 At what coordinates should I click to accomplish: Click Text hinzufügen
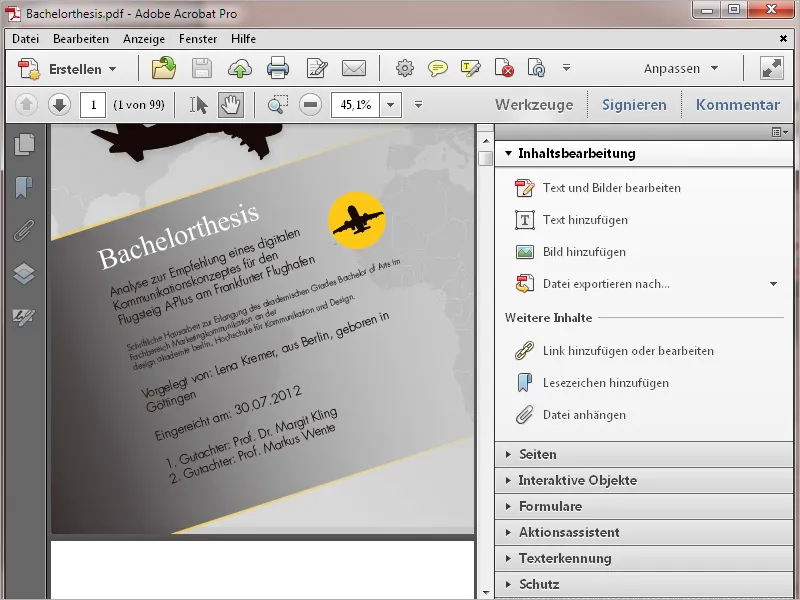point(571,220)
